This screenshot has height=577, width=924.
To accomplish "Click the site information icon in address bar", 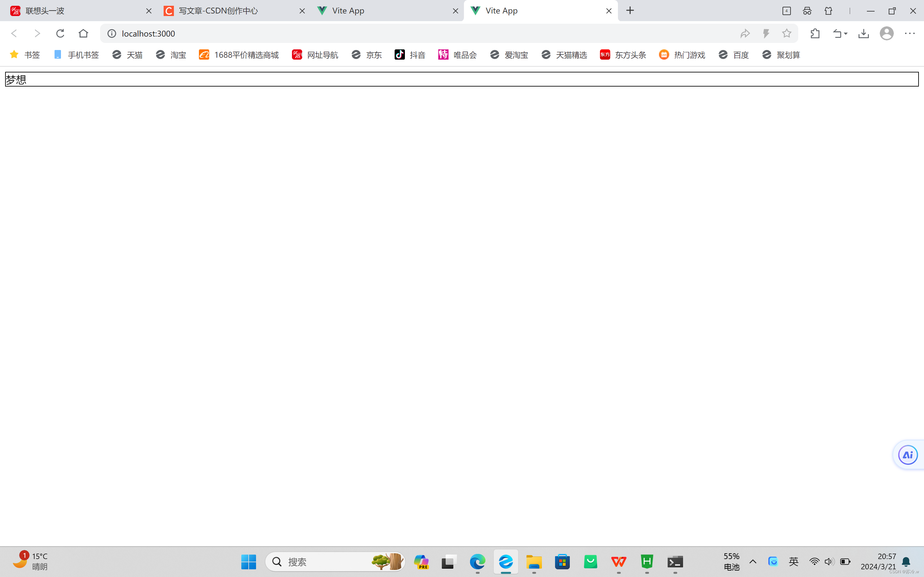I will click(x=111, y=33).
